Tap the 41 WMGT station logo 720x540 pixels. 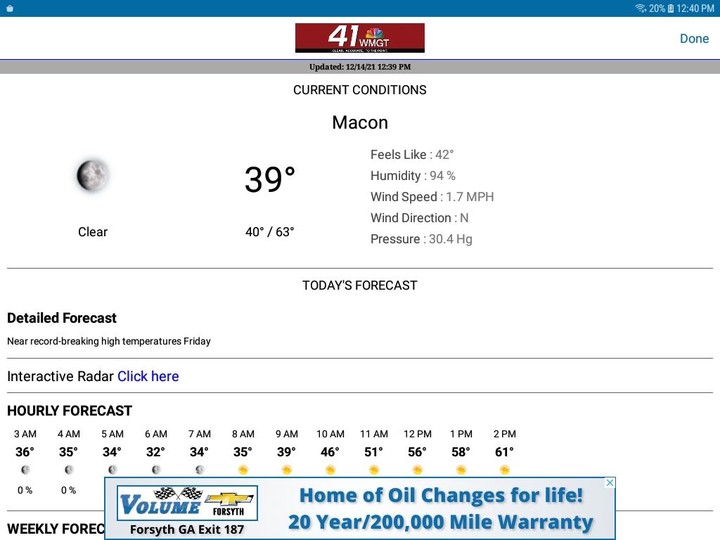[x=359, y=38]
